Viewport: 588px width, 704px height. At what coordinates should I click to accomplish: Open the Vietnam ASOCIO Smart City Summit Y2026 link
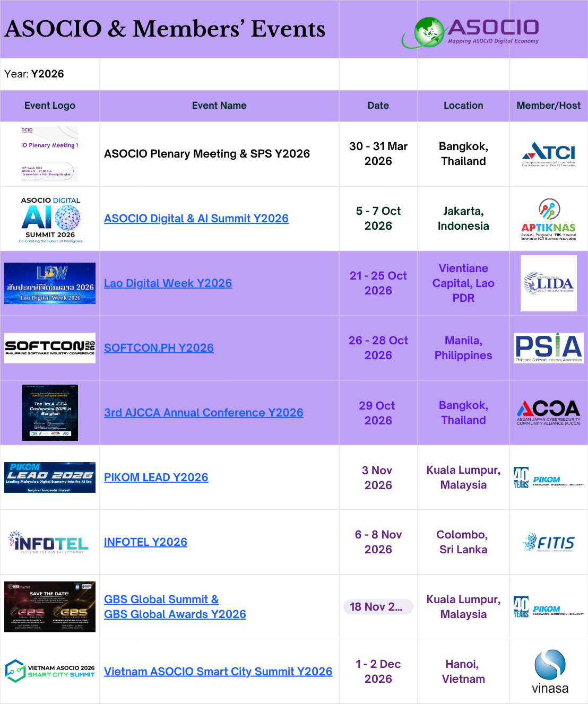tap(218, 672)
